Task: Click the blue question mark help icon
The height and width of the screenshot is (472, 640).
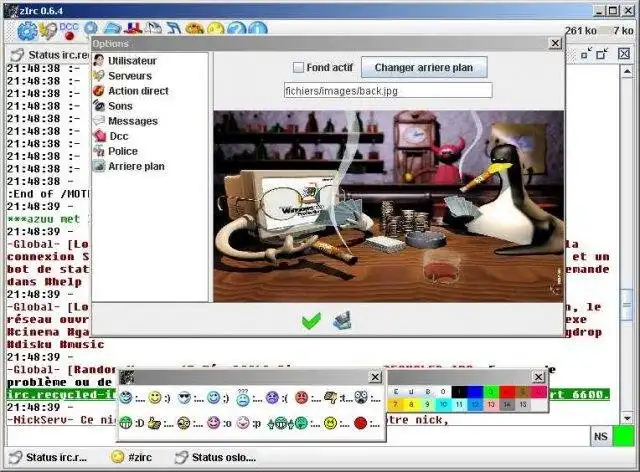Action: (x=237, y=29)
